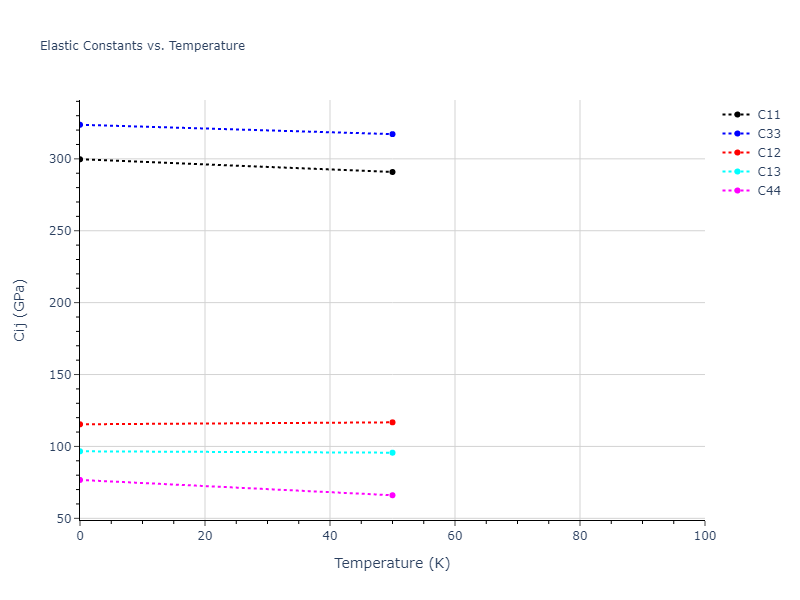Pick the magenta C44 marker at 50 K
Viewport: 800px width, 600px height.
coord(392,495)
